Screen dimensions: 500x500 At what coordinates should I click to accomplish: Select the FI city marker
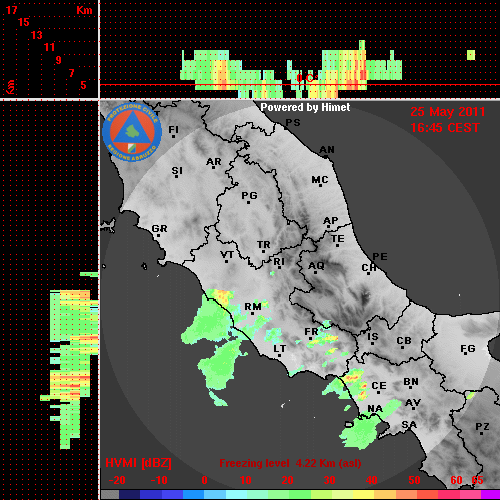(173, 136)
